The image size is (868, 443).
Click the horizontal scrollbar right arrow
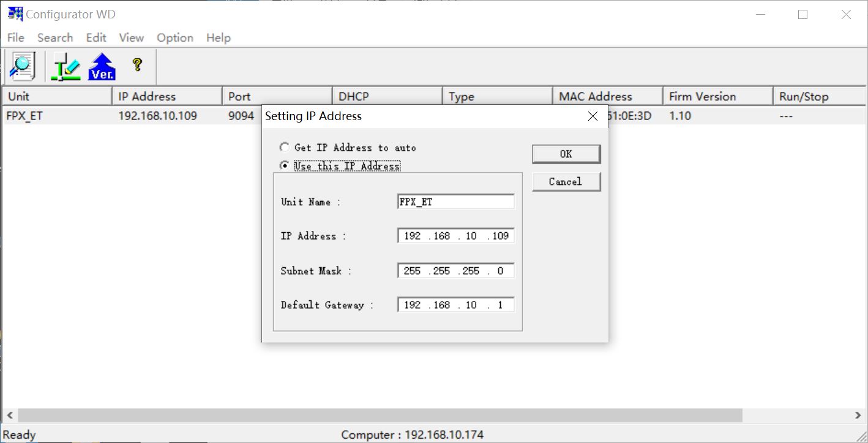[858, 415]
